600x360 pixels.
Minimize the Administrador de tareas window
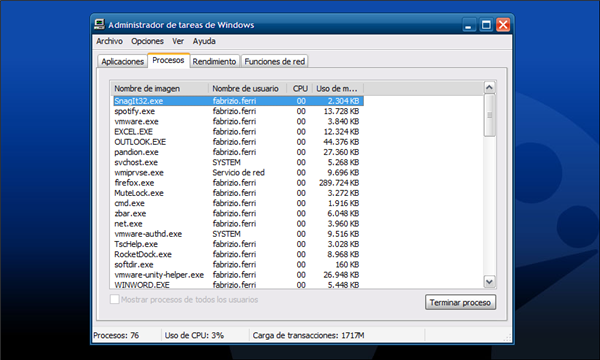(x=469, y=25)
